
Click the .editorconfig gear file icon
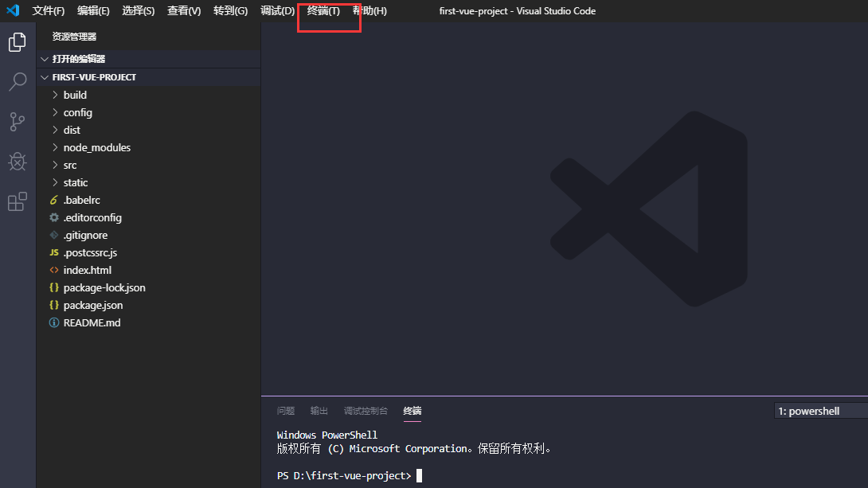coord(53,217)
